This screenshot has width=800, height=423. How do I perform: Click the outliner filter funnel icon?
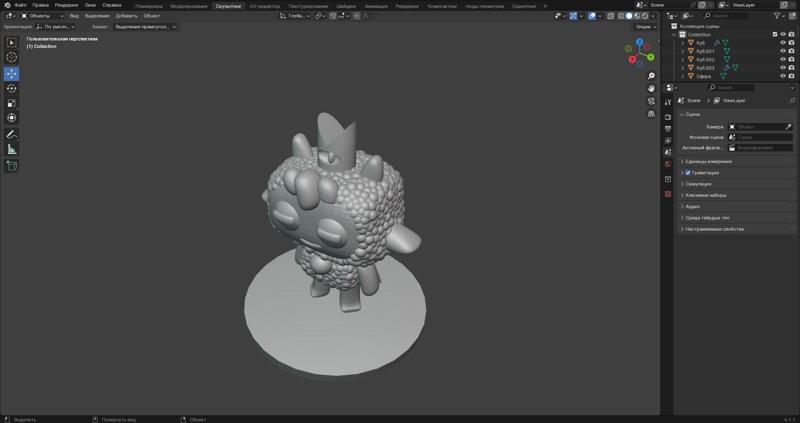point(778,16)
